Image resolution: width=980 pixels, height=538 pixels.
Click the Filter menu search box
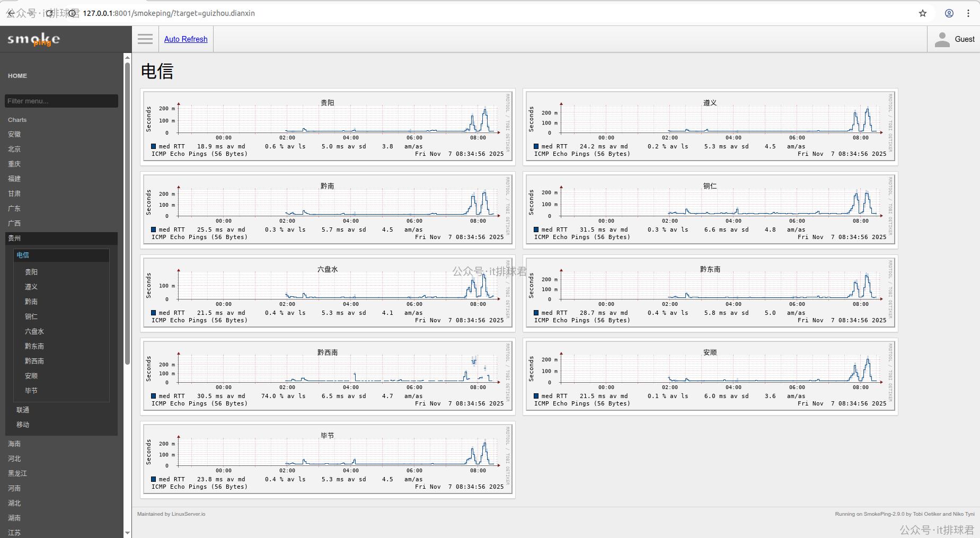click(61, 101)
